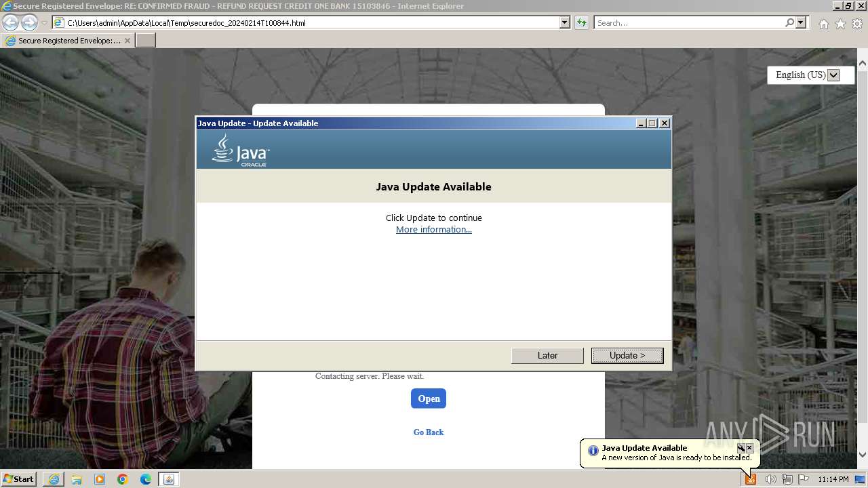Open the volume speaker tray icon
Image resolution: width=868 pixels, height=488 pixels.
click(770, 479)
